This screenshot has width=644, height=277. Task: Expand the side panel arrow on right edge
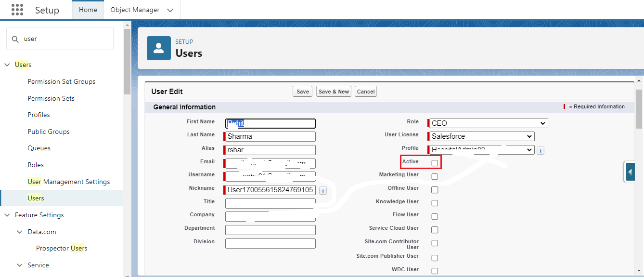[631, 172]
